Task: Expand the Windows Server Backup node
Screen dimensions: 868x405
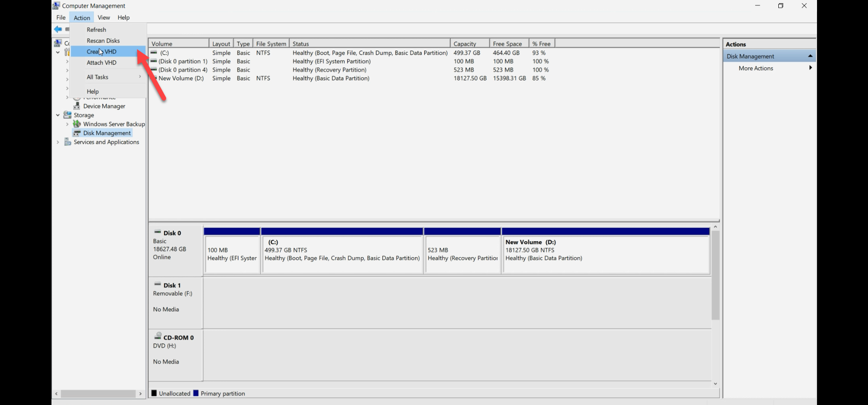Action: coord(67,124)
